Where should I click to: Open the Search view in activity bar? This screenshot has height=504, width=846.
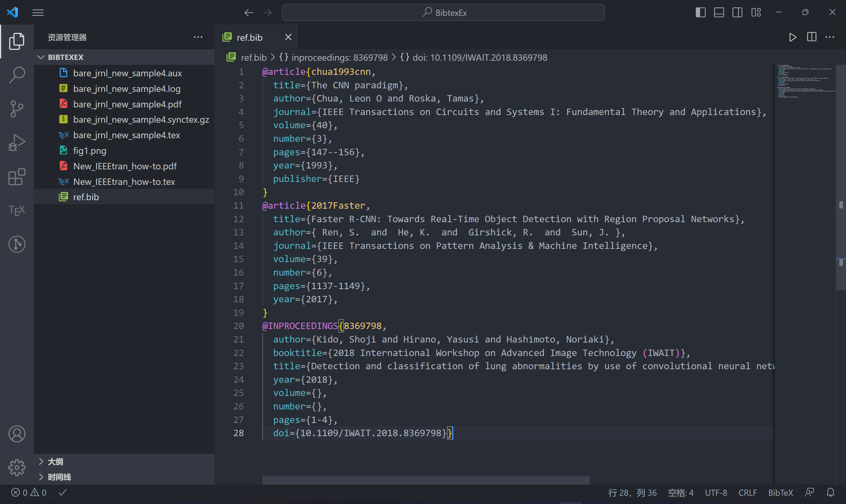tap(17, 75)
